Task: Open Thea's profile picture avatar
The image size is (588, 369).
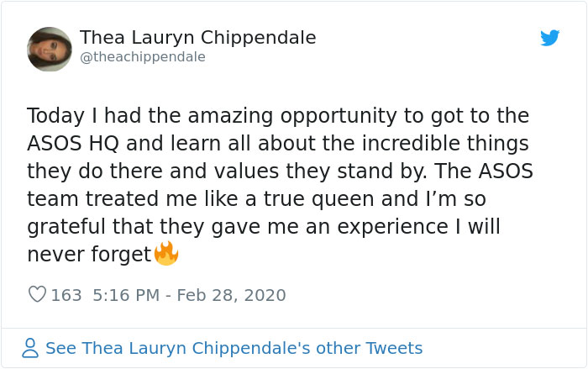Action: click(49, 49)
